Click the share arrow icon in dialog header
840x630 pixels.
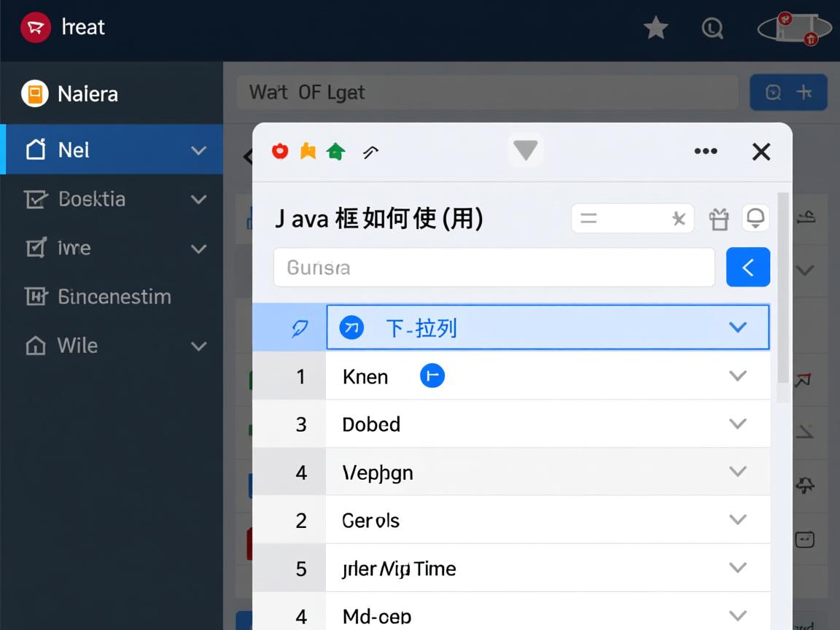point(370,152)
